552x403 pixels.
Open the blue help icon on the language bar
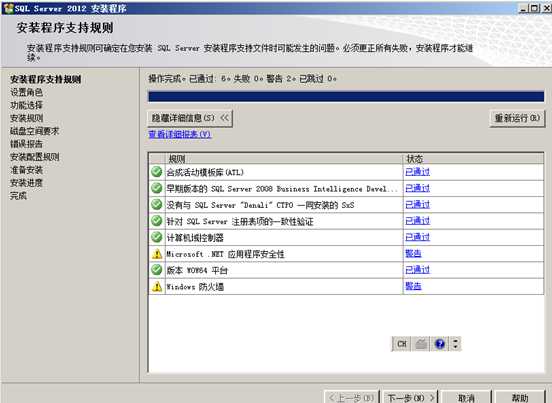[x=440, y=344]
